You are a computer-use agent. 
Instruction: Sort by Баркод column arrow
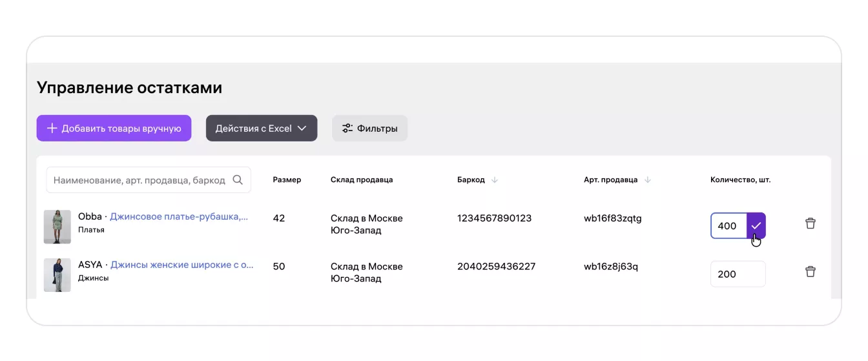point(495,180)
